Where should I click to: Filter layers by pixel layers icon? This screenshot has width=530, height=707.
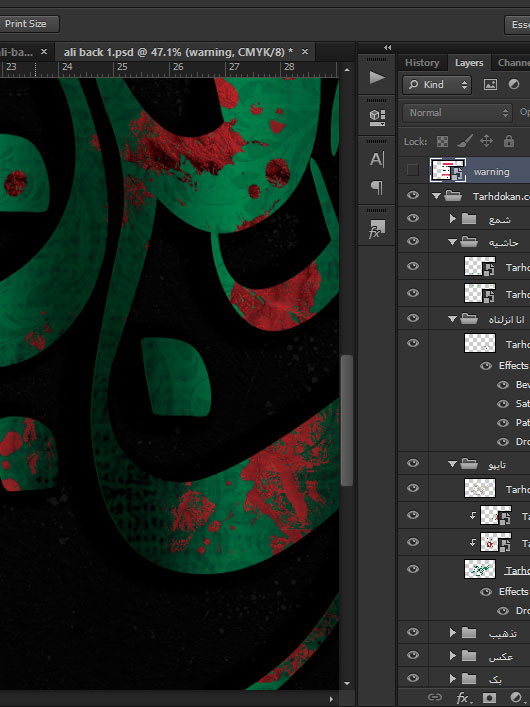(490, 84)
